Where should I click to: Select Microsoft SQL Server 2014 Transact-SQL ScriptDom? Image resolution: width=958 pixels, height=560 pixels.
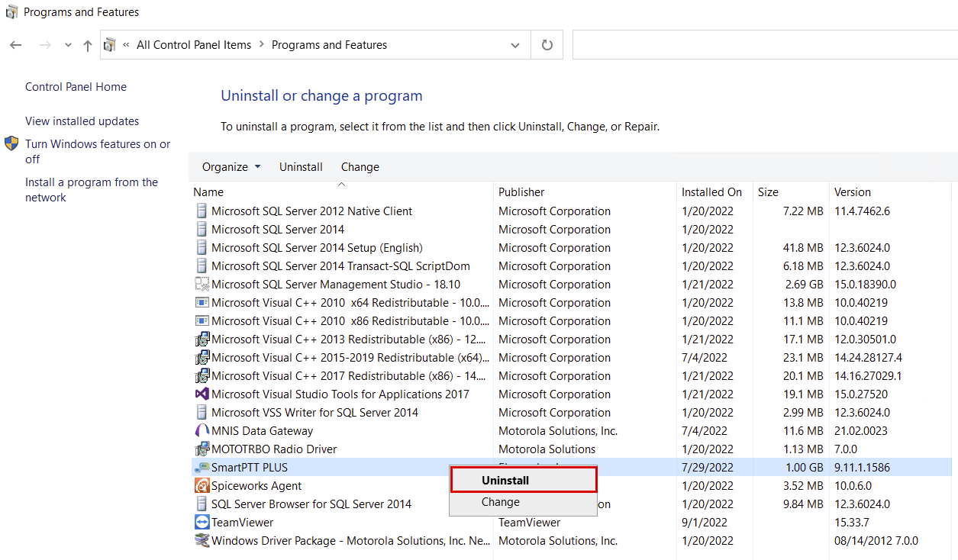(340, 266)
